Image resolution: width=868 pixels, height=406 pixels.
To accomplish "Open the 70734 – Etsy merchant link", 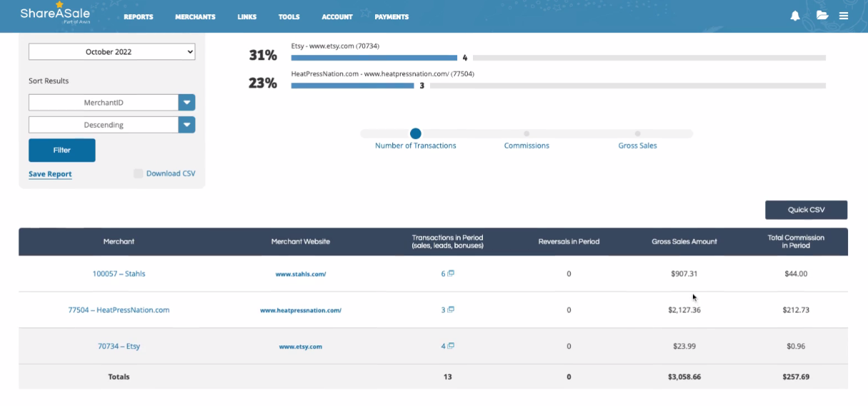I will pos(119,346).
